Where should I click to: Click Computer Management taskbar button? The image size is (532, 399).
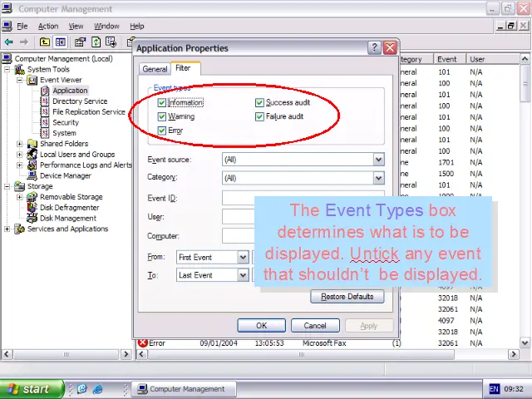[184, 389]
